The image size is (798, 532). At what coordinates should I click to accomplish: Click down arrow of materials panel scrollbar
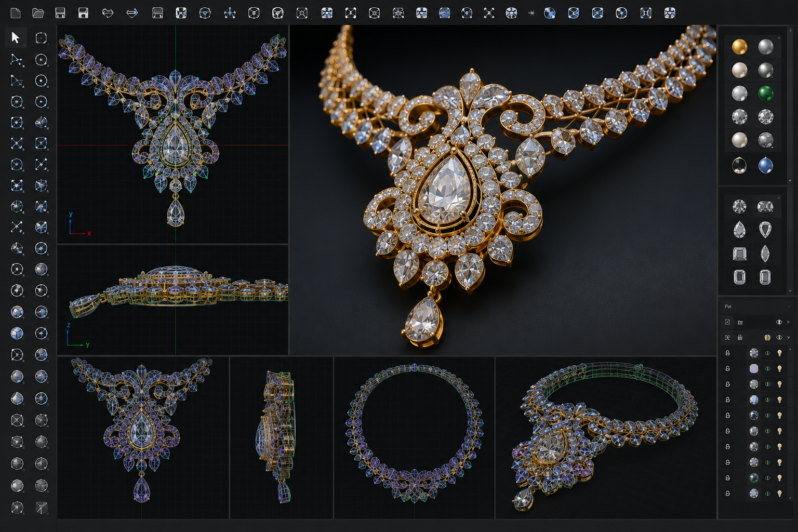pyautogui.click(x=790, y=181)
